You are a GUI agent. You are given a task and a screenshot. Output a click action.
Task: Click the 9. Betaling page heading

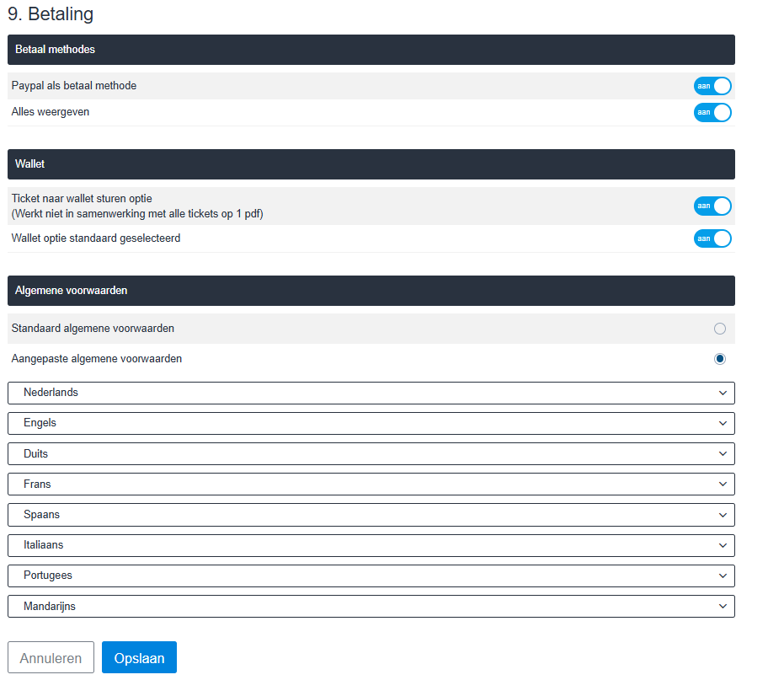51,14
